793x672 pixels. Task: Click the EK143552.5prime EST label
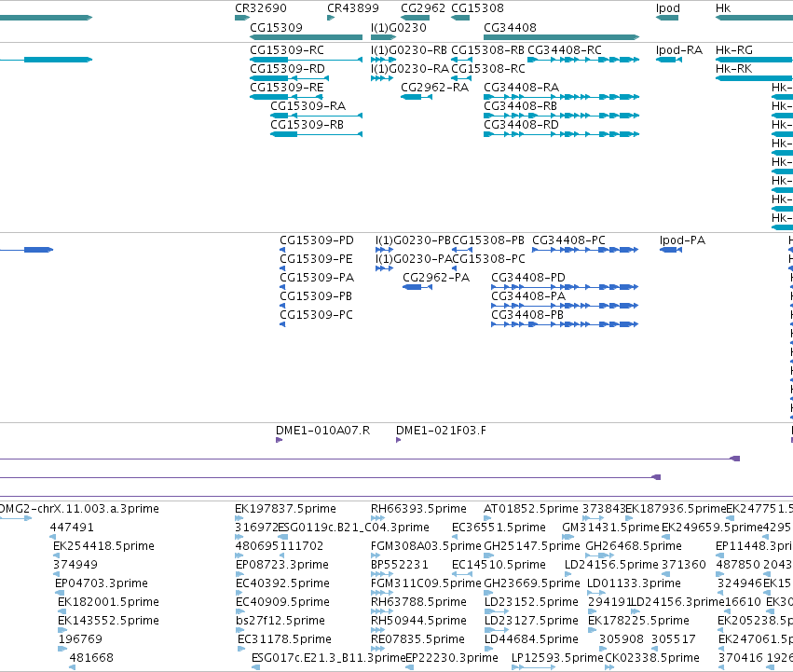coord(109,621)
